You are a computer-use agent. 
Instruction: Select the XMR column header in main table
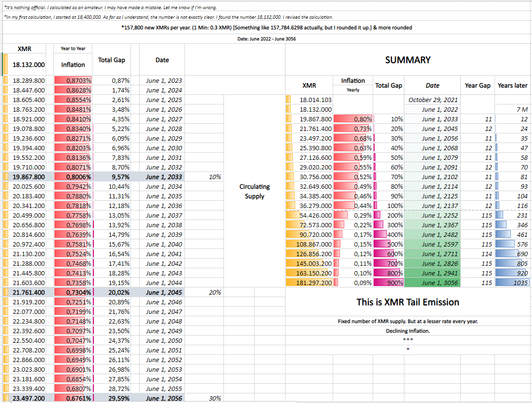[x=24, y=49]
